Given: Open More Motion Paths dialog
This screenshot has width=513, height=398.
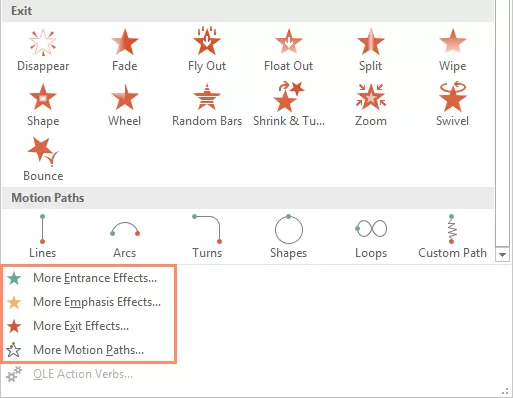Looking at the screenshot, I should tap(88, 350).
